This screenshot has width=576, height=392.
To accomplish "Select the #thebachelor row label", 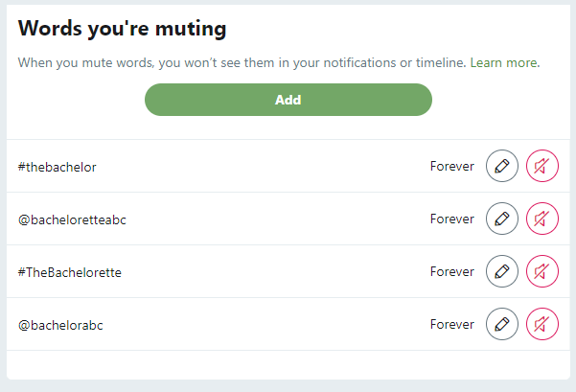I will pyautogui.click(x=57, y=167).
